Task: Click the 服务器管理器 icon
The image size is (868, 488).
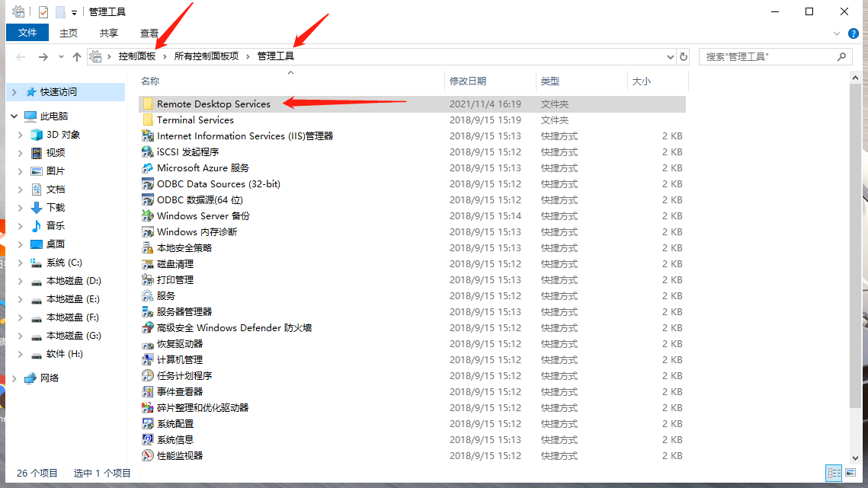Action: (148, 313)
